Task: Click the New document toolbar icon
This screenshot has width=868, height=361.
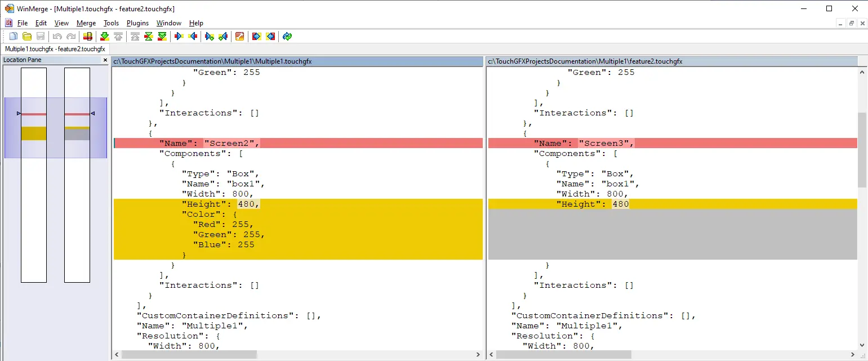Action: point(14,37)
